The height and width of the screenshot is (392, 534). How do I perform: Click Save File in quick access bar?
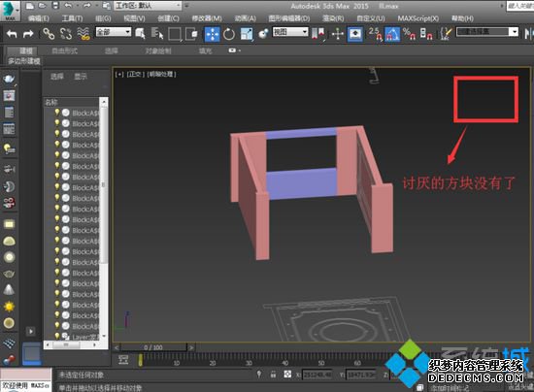point(55,6)
